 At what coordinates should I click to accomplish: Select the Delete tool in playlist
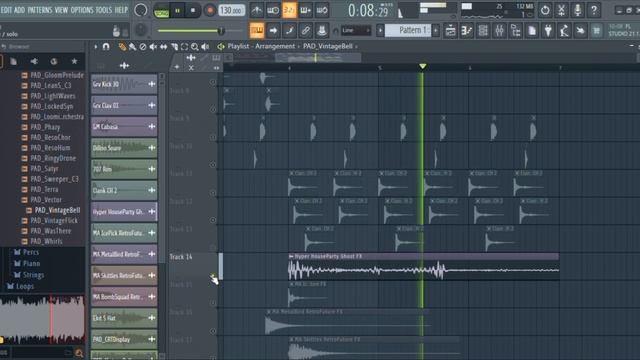[143, 47]
